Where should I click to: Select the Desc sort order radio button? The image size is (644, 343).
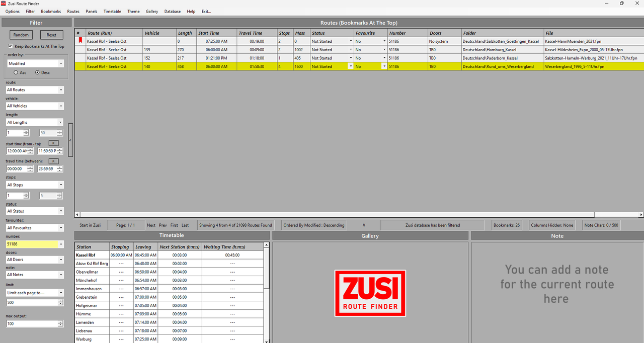[37, 72]
